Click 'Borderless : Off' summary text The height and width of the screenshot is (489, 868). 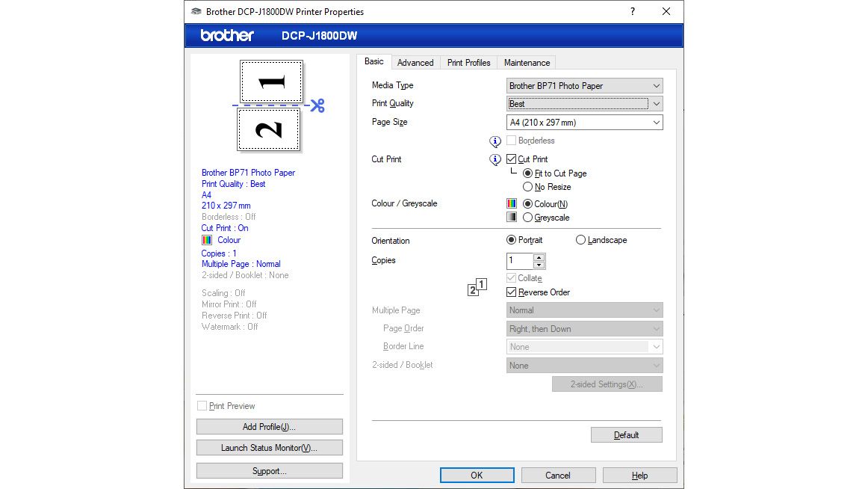229,217
